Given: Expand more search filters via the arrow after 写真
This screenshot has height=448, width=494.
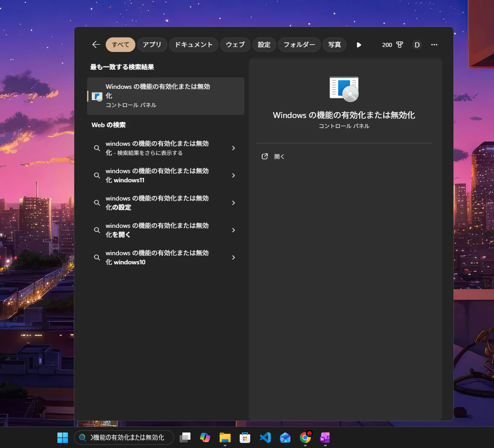Looking at the screenshot, I should click(x=359, y=45).
